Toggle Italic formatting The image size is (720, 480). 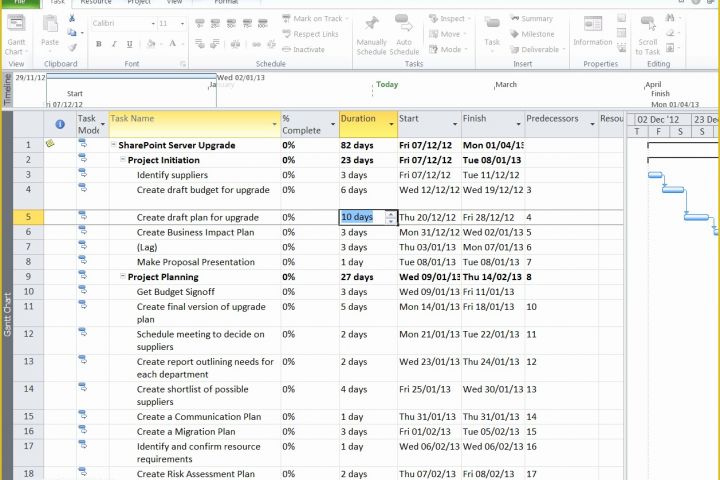pyautogui.click(x=114, y=44)
